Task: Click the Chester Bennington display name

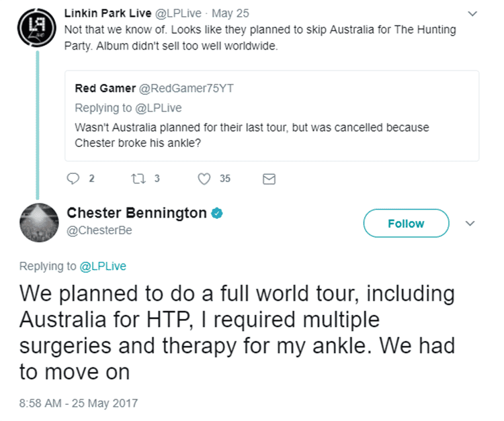Action: pyautogui.click(x=136, y=214)
